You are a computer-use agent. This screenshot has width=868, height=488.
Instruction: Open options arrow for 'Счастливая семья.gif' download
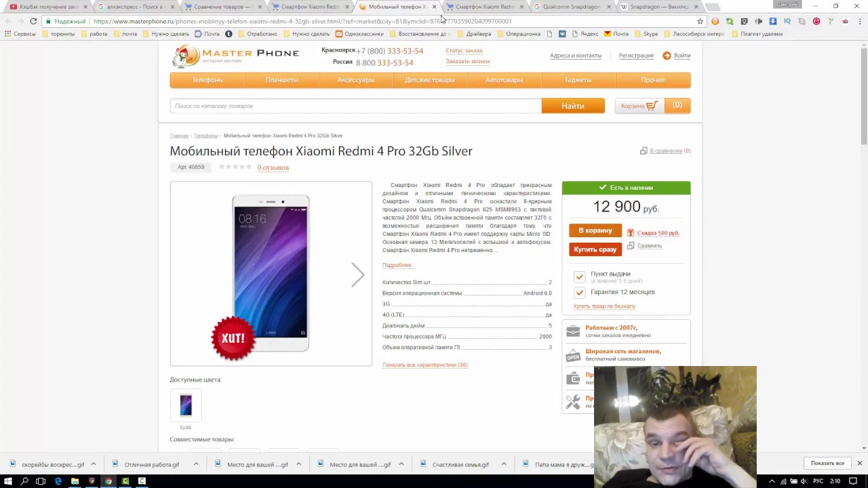[504, 464]
